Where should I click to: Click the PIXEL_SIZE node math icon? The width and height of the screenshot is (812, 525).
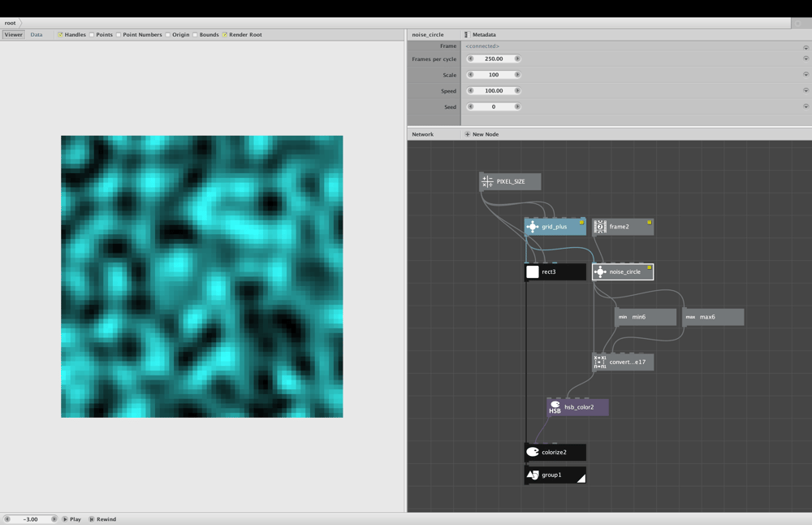tap(487, 181)
